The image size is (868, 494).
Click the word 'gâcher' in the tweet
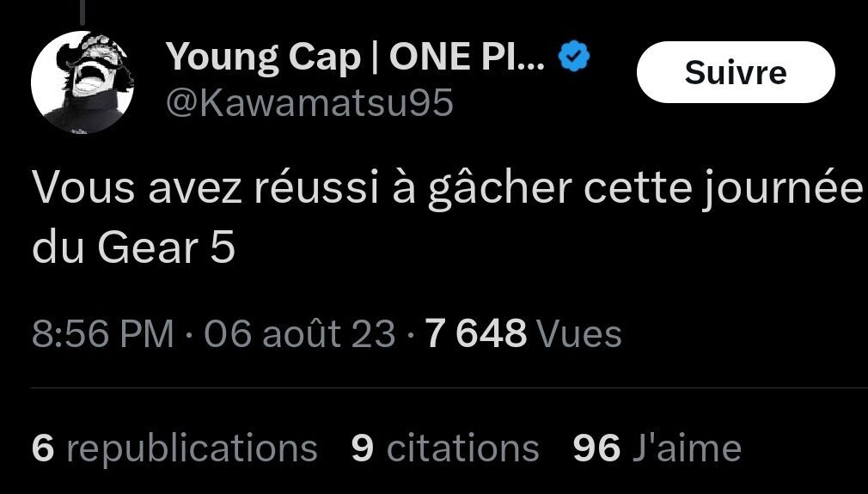coord(498,191)
